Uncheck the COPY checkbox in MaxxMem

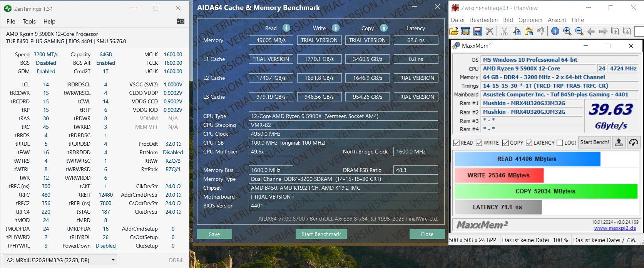[x=505, y=143]
